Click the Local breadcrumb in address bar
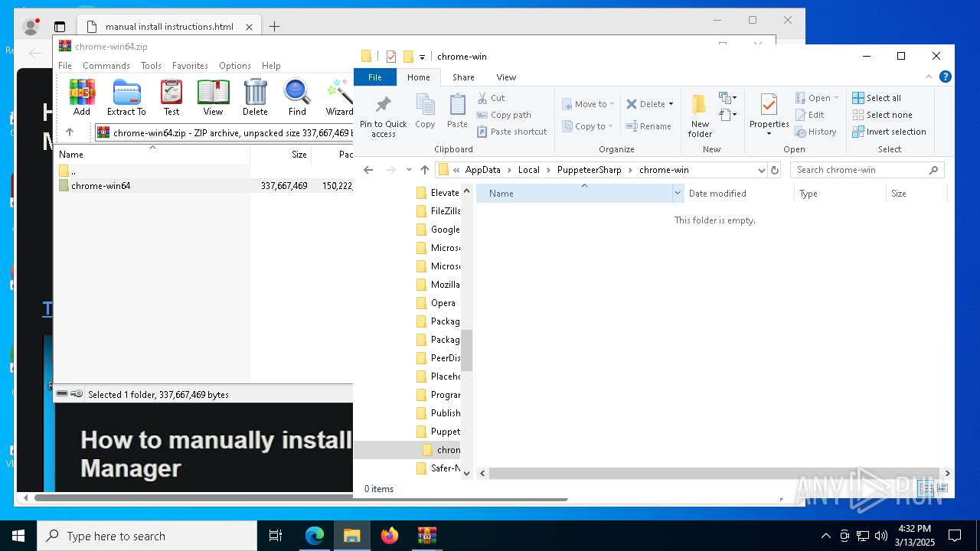This screenshot has width=980, height=551. (x=528, y=170)
